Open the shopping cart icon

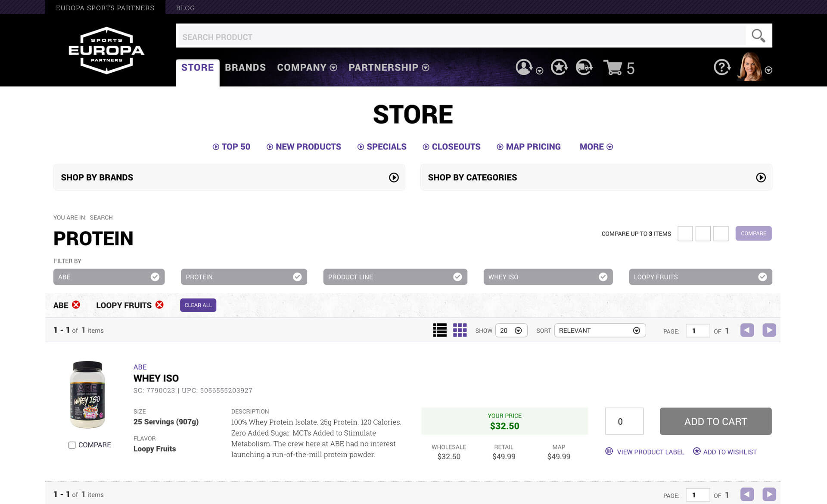click(x=613, y=68)
